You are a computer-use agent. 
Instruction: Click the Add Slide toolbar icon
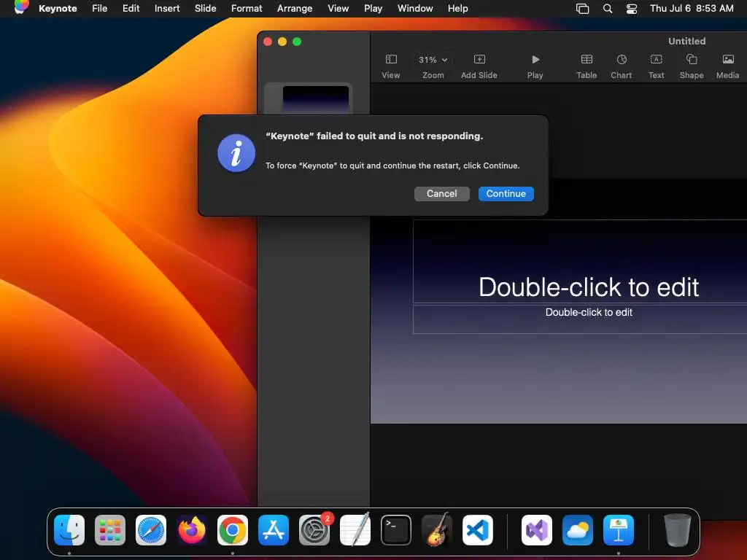point(479,60)
